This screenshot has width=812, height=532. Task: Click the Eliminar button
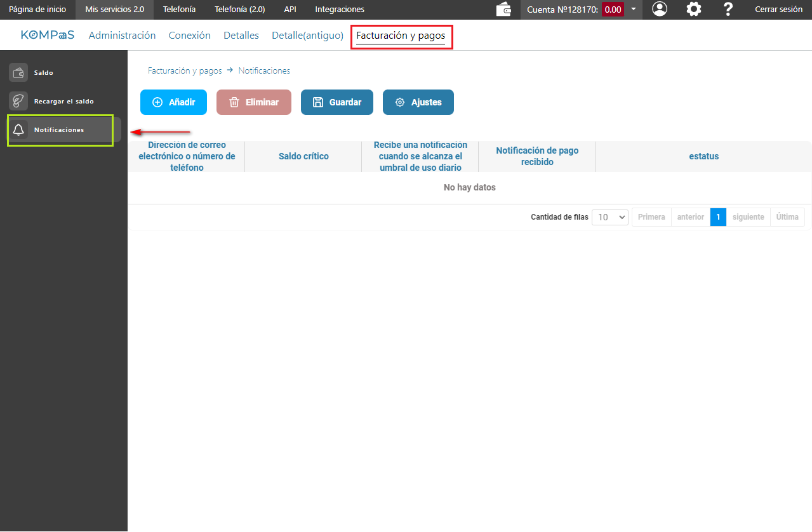254,102
